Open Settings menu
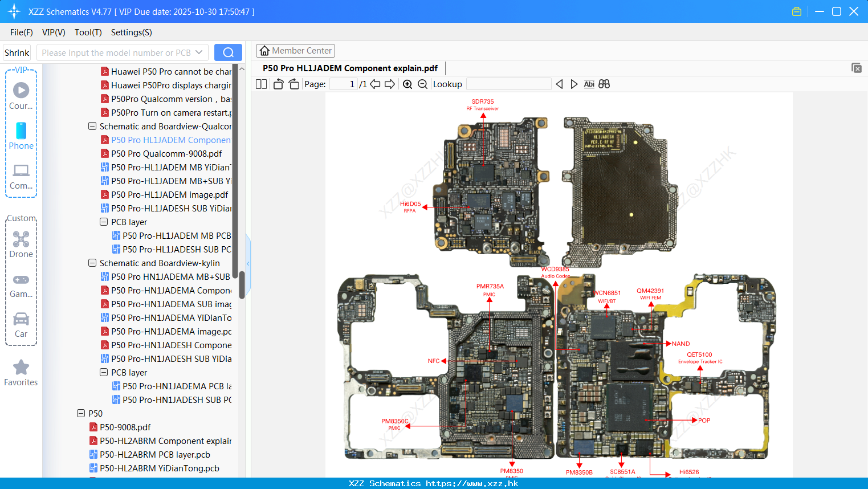 [132, 32]
